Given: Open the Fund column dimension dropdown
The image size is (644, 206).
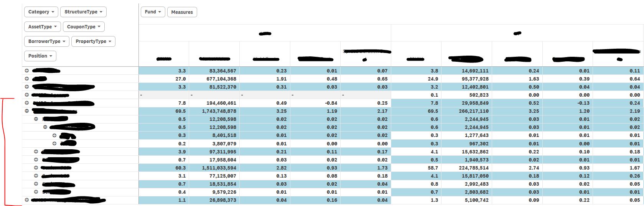Looking at the screenshot, I should (x=153, y=12).
